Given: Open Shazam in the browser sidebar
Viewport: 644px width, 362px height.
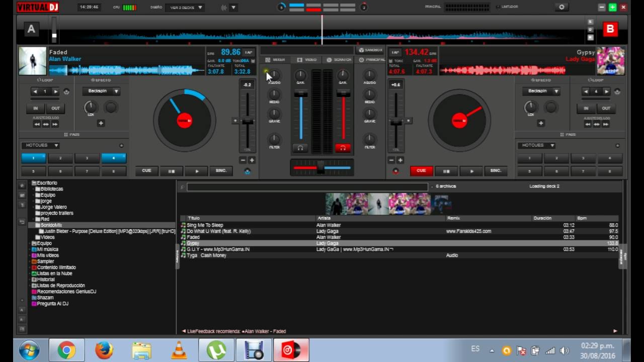Looking at the screenshot, I should tap(44, 297).
